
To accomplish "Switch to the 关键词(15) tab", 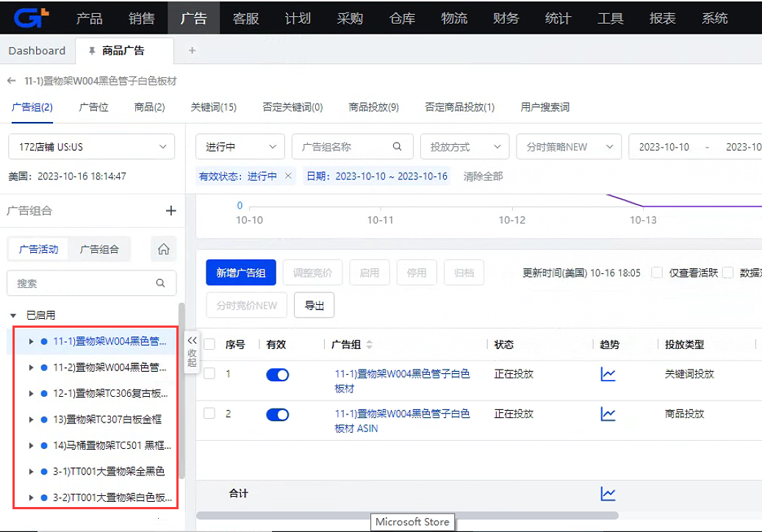I will 213,107.
